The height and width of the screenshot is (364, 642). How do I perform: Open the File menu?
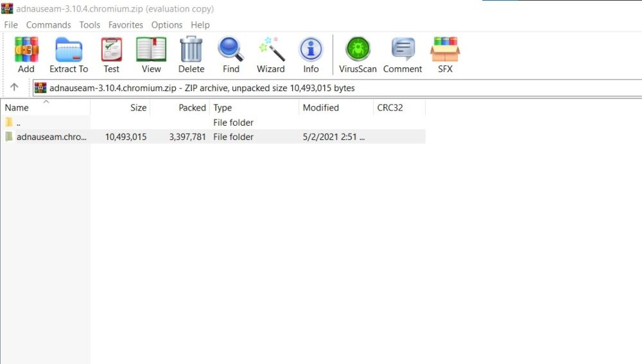11,25
